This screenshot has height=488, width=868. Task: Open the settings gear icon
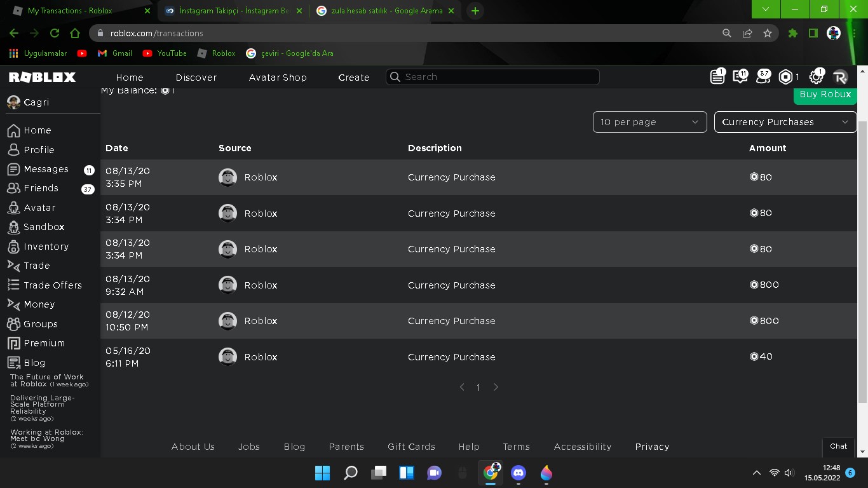click(x=816, y=77)
